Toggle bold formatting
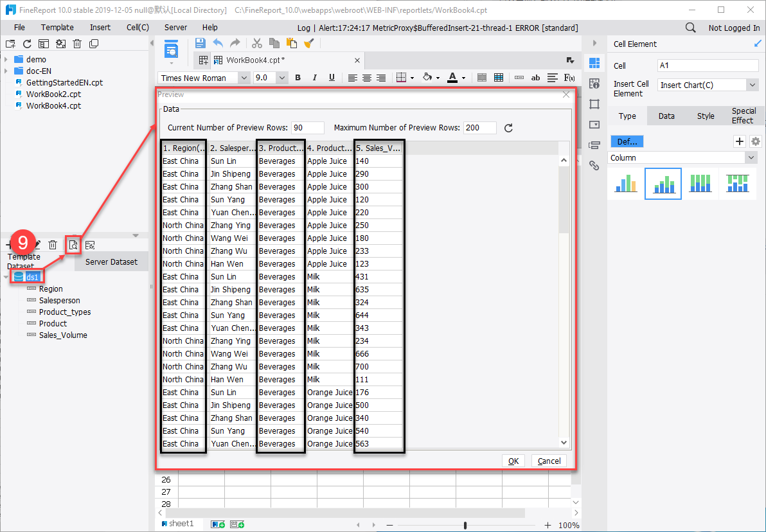This screenshot has width=766, height=532. pos(298,78)
